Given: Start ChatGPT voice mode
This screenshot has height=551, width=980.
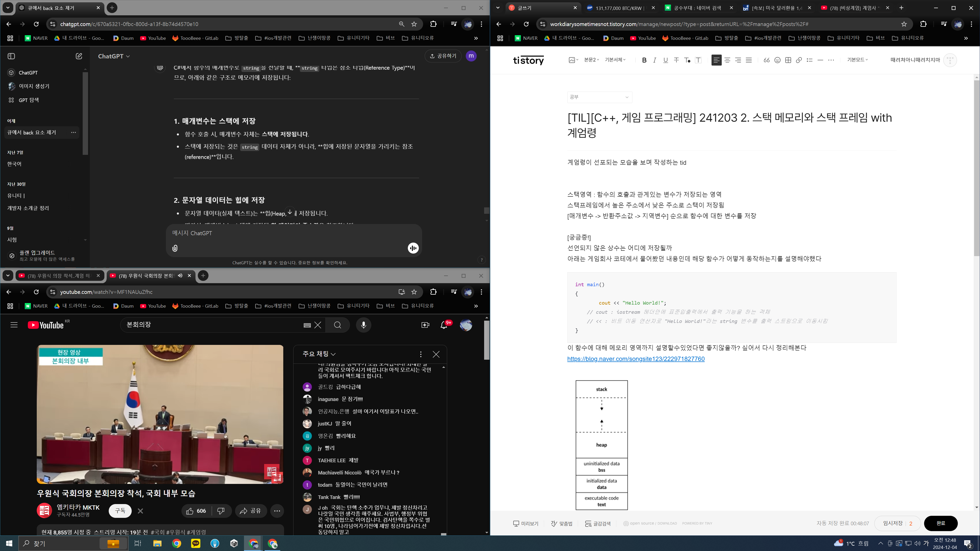Looking at the screenshot, I should (x=413, y=248).
